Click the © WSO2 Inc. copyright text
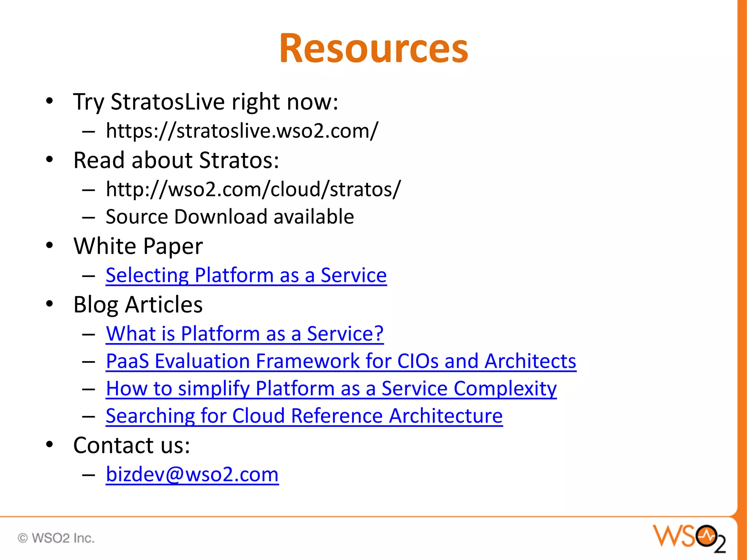The height and width of the screenshot is (560, 747). click(56, 538)
